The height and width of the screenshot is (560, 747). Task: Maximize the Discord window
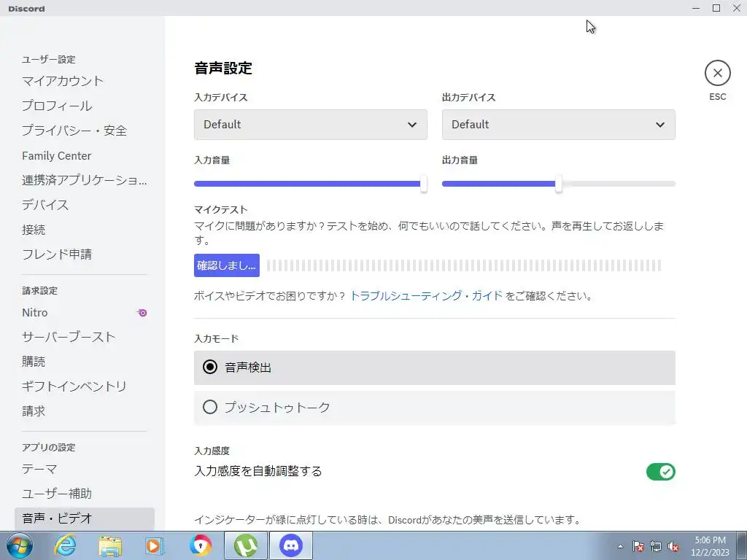[716, 8]
